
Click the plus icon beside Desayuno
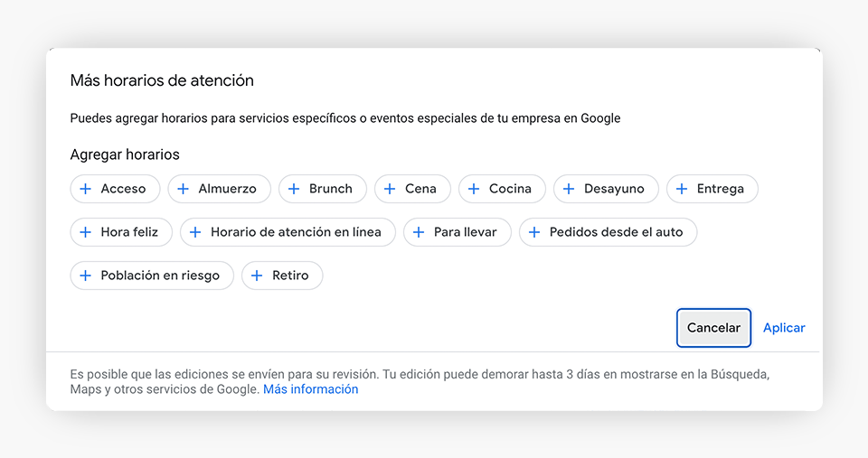(x=569, y=189)
